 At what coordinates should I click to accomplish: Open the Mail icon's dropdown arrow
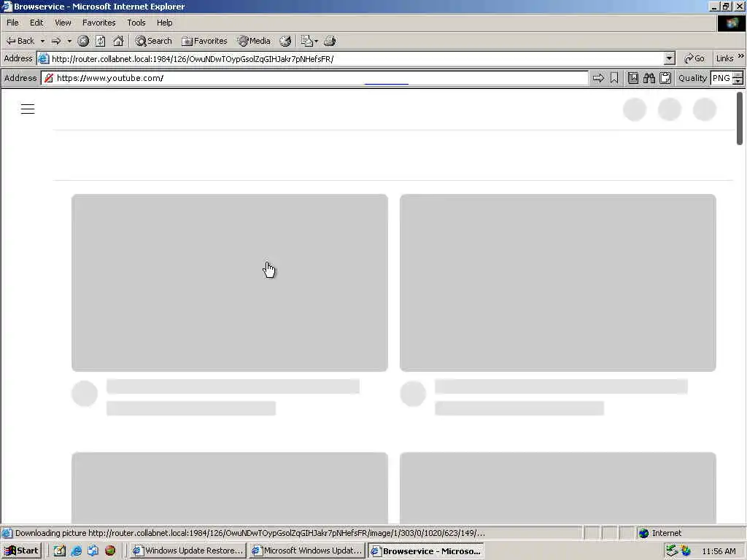(317, 42)
